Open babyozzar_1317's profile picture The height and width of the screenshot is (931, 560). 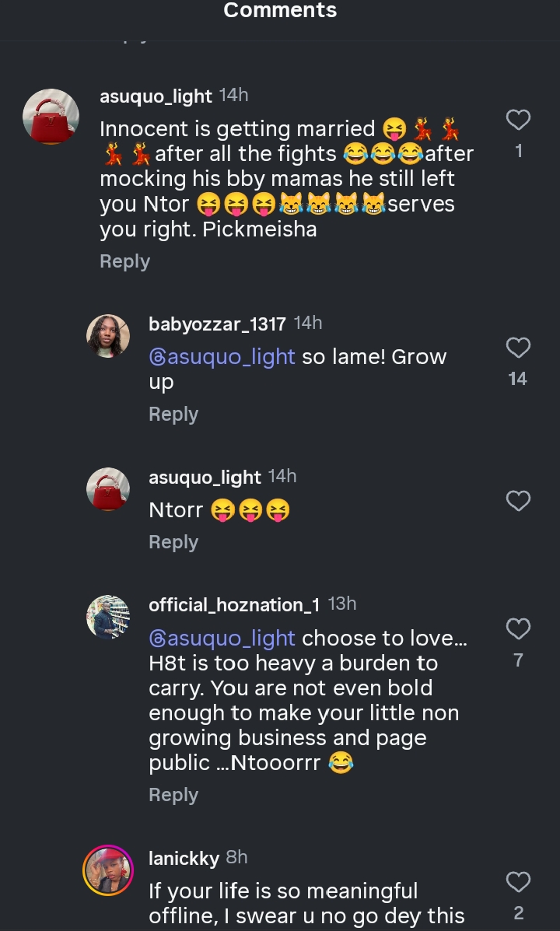click(108, 336)
